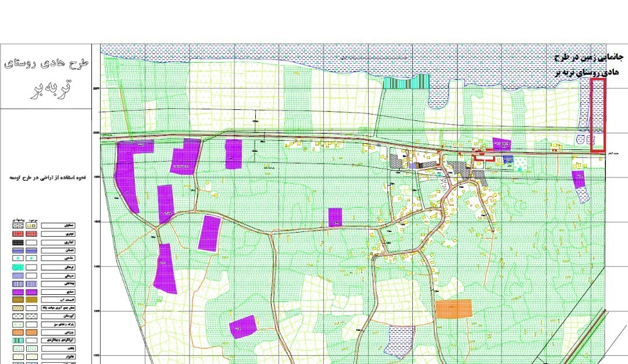Pick the proposed swatch in the گورستان row
The width and height of the screenshot is (628, 364).
pyautogui.click(x=18, y=316)
